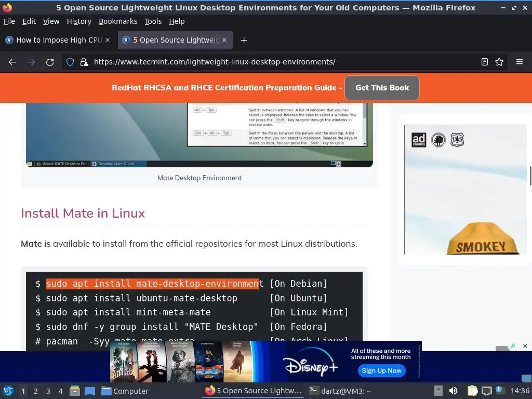This screenshot has height=399, width=532.
Task: Select the '5 Open Source Lightweight' tab
Action: point(176,40)
